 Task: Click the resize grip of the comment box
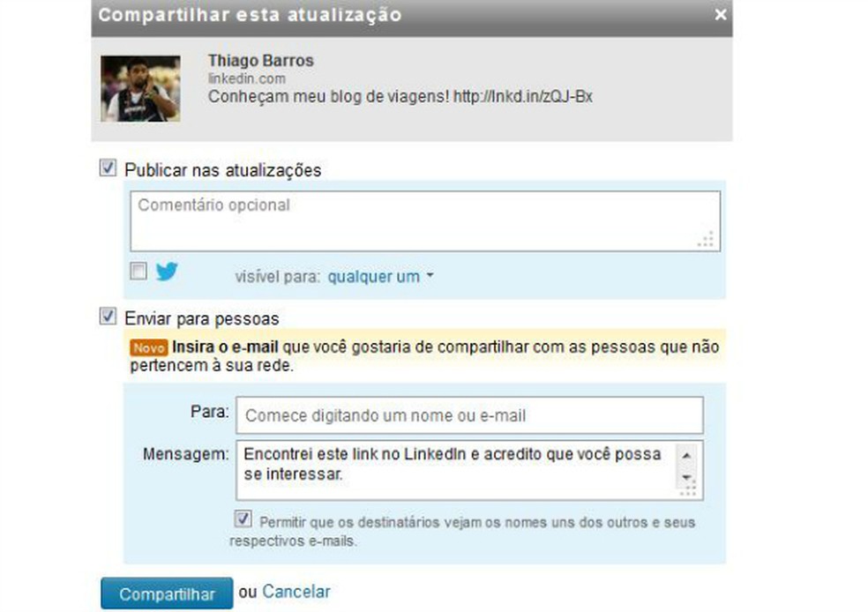(706, 239)
